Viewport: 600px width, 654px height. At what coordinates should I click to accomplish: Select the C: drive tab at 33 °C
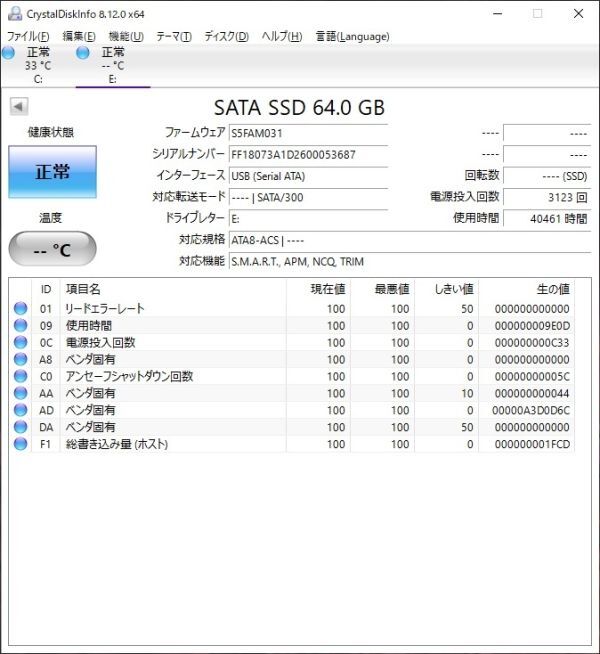38,65
